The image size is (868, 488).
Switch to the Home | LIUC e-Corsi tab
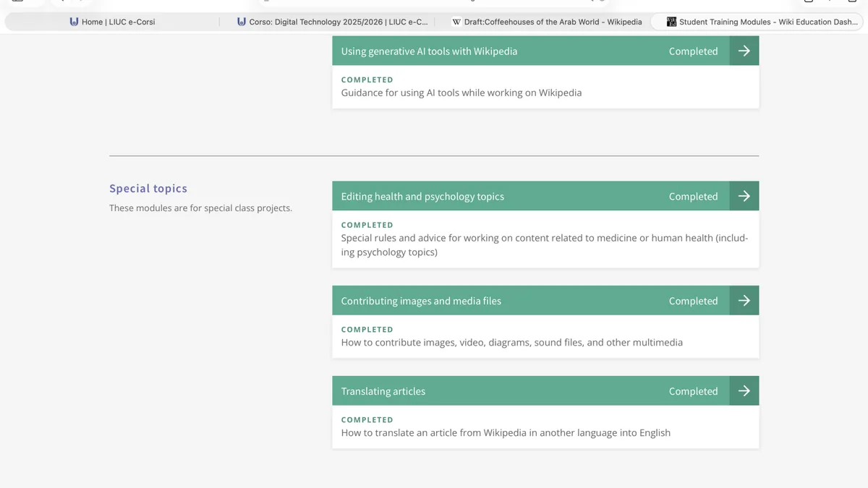click(x=112, y=22)
